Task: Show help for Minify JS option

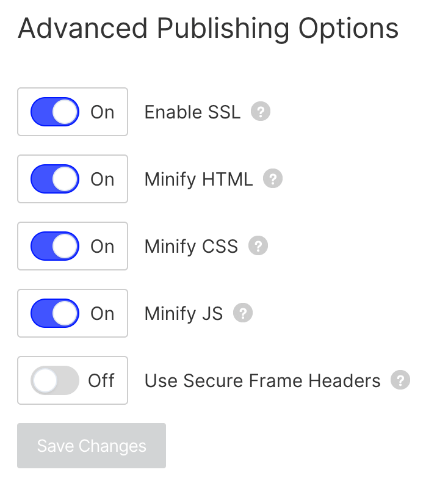Action: click(243, 314)
